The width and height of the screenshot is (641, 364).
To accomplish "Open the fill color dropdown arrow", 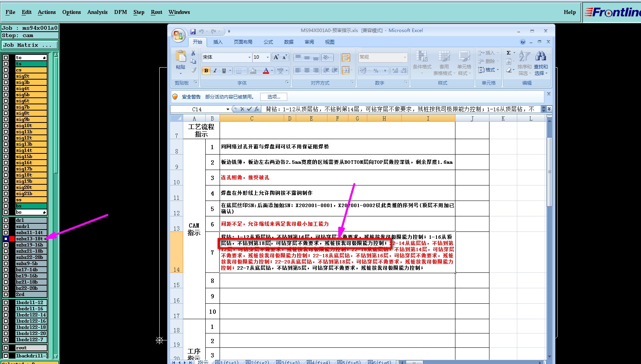I will pyautogui.click(x=259, y=71).
